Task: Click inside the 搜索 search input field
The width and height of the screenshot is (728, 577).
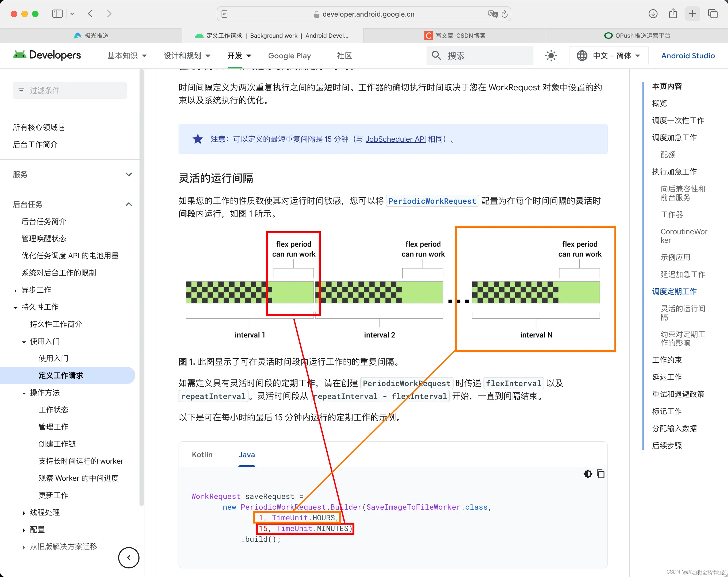Action: click(479, 55)
